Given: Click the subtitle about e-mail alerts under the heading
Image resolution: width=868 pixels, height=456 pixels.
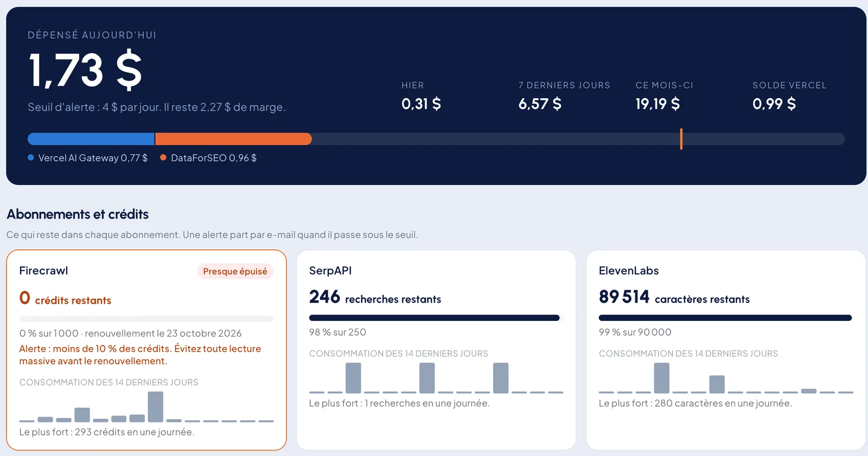Looking at the screenshot, I should point(212,235).
